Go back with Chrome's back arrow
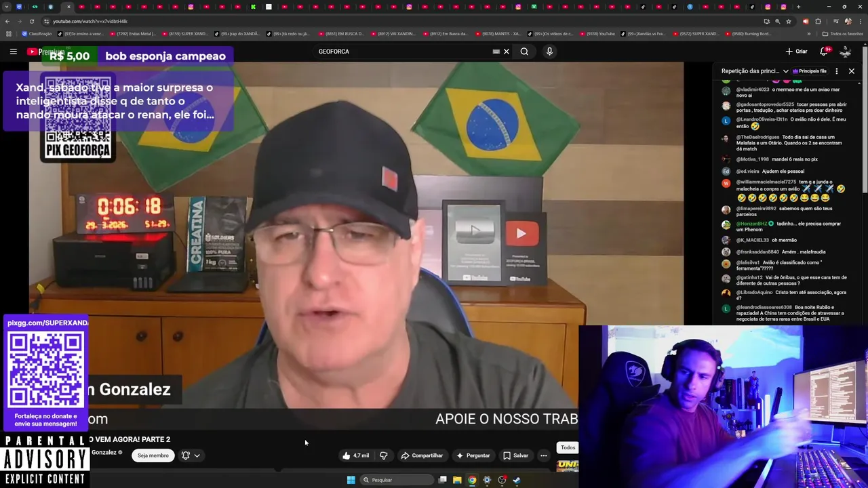 pos(7,21)
